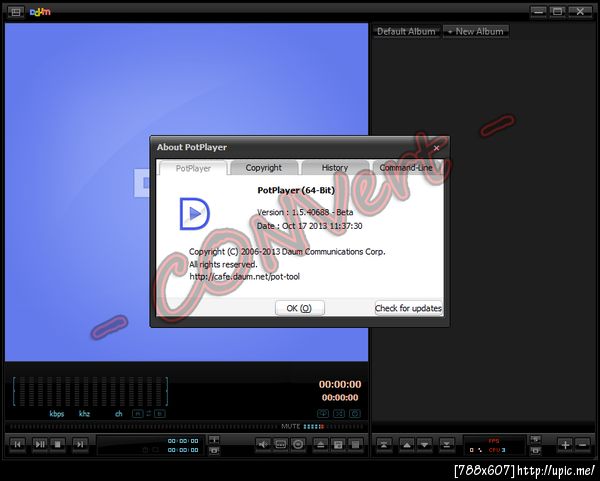Close the About PotPlayer dialog
The height and width of the screenshot is (481, 600).
point(436,148)
